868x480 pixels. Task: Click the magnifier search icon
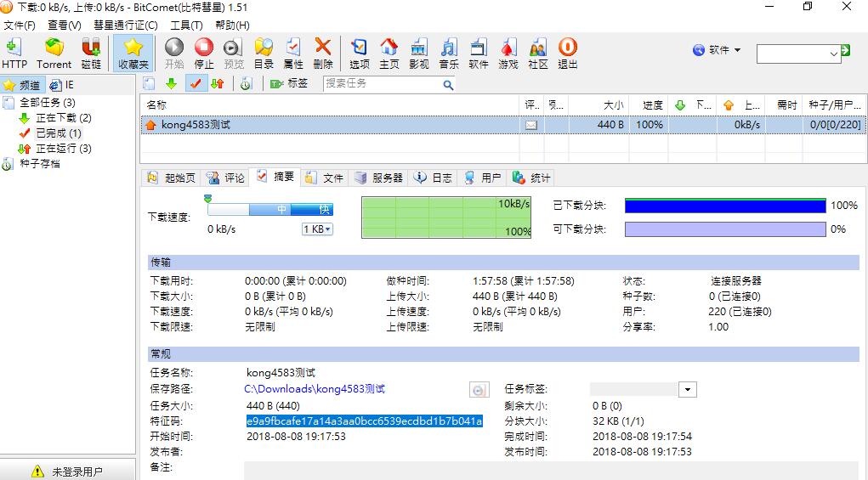pos(448,85)
